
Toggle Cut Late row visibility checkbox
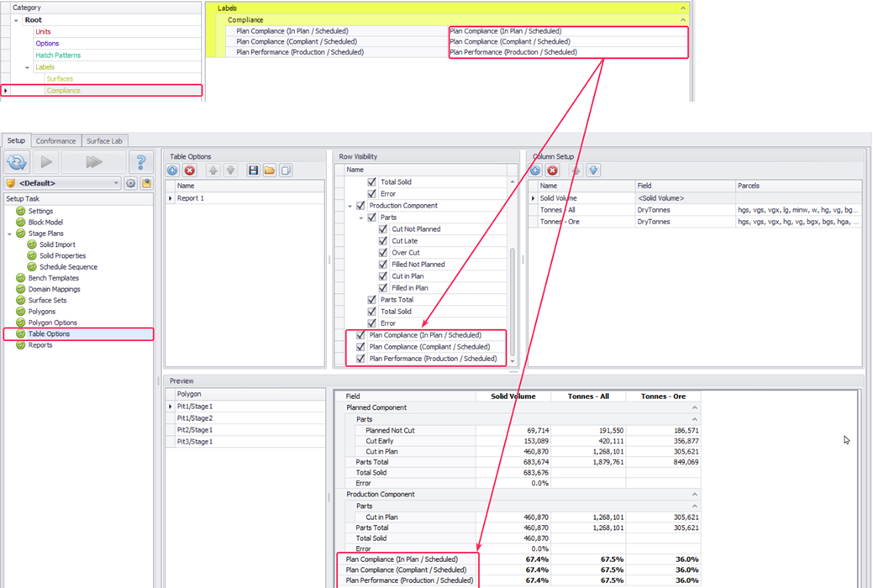[383, 240]
